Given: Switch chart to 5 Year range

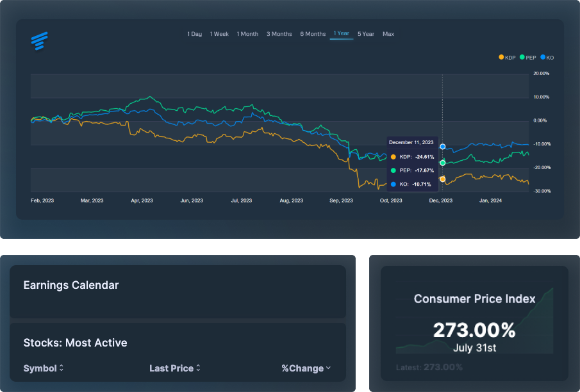Looking at the screenshot, I should [x=366, y=34].
